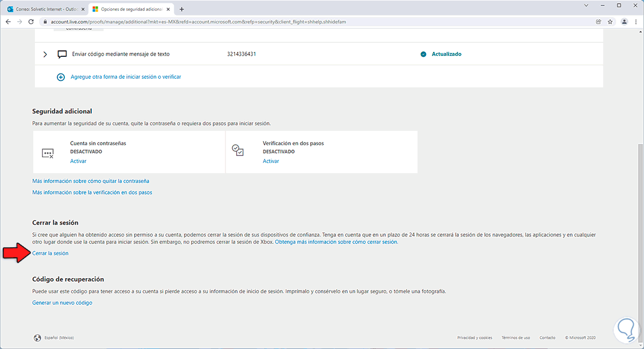Viewport: 644px width, 349px height.
Task: Reload the page
Action: pos(31,22)
